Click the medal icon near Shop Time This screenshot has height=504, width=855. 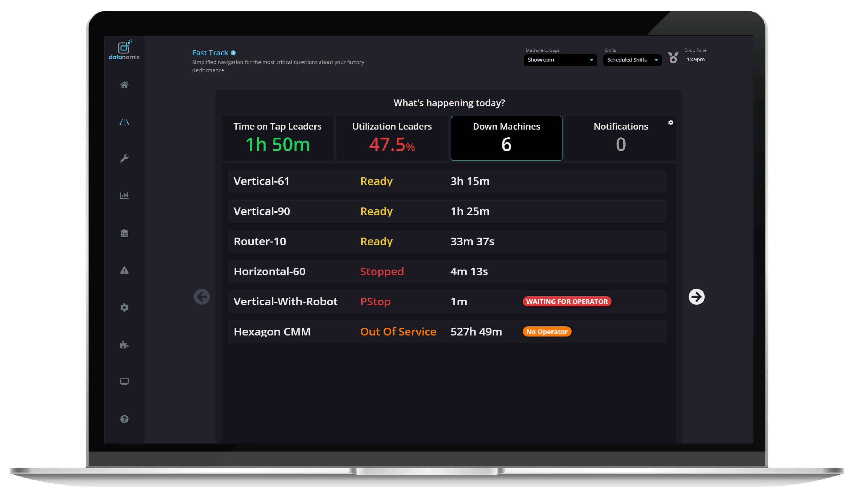(x=674, y=58)
